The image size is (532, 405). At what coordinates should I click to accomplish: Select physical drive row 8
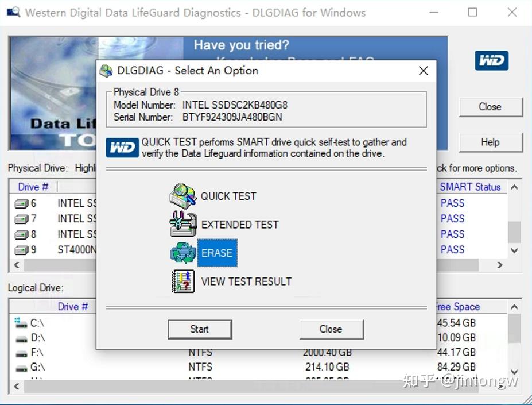55,234
